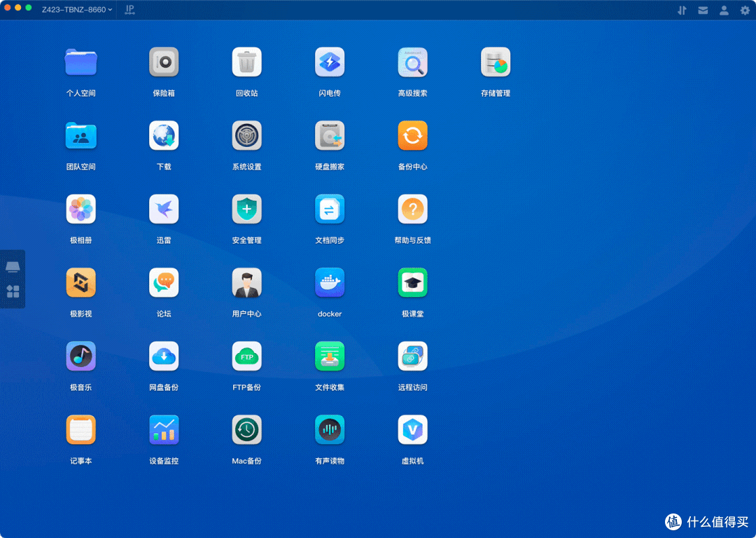Open the 极课堂 classroom app
Viewport: 756px width, 538px height.
413,283
